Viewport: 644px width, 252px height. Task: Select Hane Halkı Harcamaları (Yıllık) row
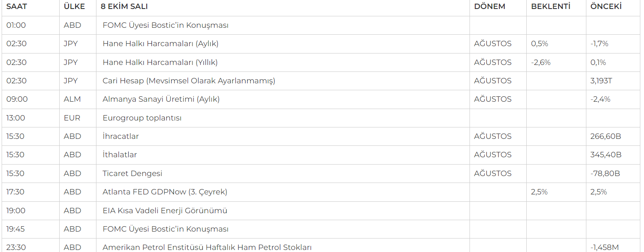pos(160,62)
